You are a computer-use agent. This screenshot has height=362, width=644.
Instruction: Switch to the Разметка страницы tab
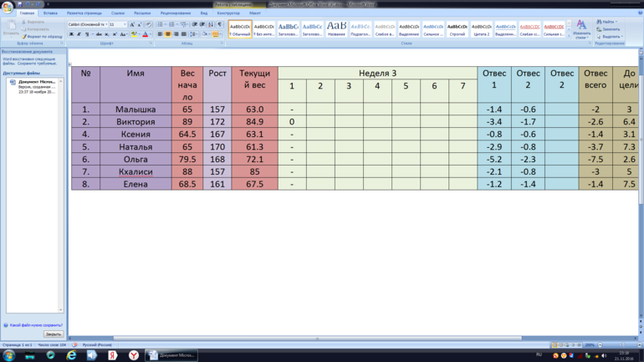(84, 13)
